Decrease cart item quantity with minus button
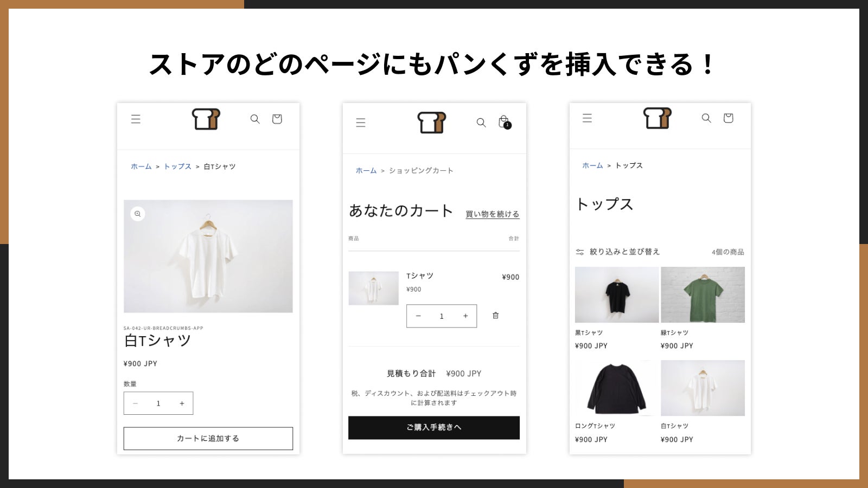Image resolution: width=868 pixels, height=488 pixels. pos(418,316)
